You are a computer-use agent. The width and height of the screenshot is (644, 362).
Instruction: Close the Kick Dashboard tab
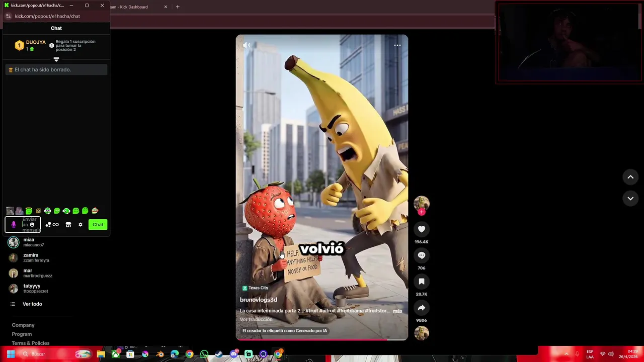click(x=166, y=7)
